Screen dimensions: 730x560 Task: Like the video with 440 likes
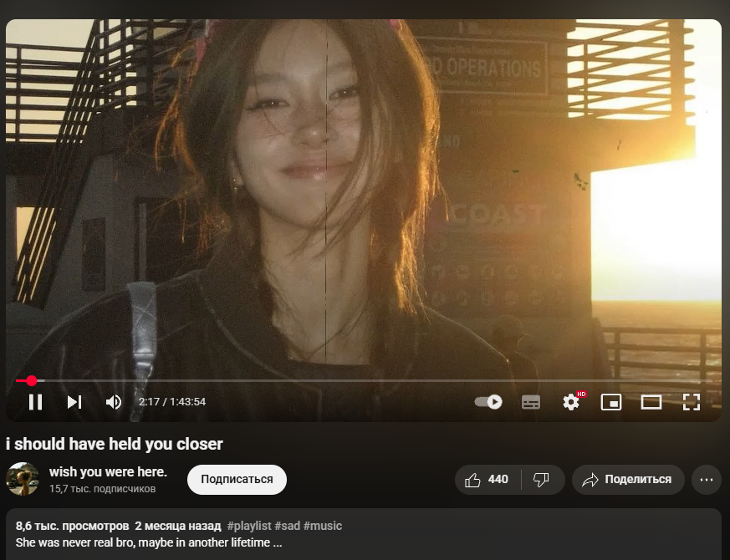click(488, 480)
